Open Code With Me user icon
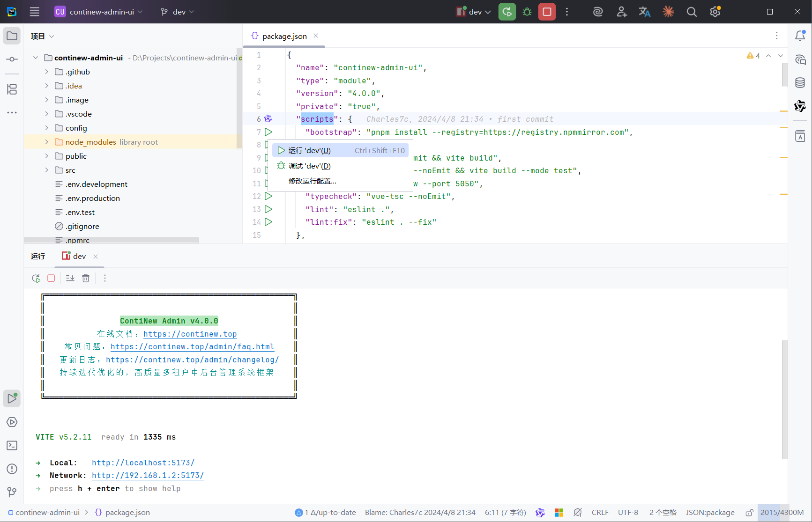Screen dimensions: 812x522 click(x=622, y=12)
